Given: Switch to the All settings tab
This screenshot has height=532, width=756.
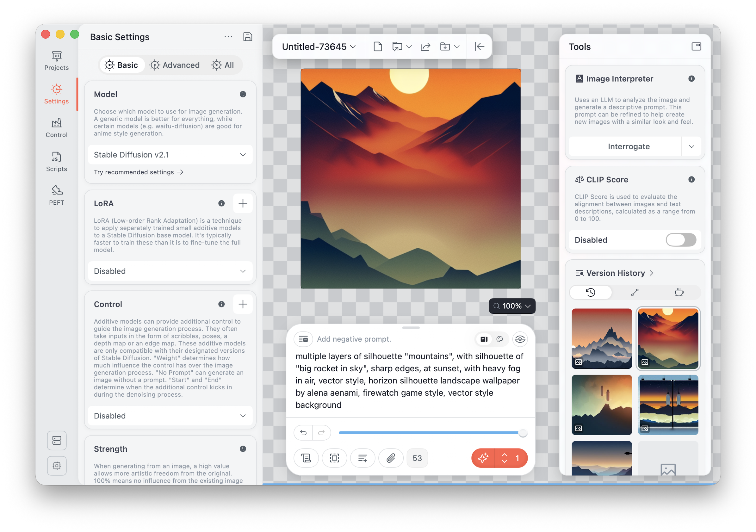Looking at the screenshot, I should pos(223,65).
